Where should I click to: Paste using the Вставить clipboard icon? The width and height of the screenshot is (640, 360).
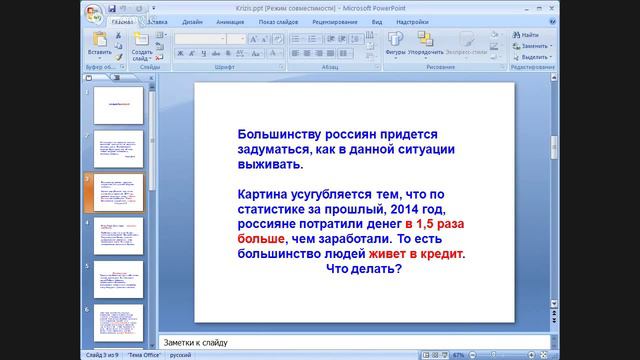pos(99,40)
